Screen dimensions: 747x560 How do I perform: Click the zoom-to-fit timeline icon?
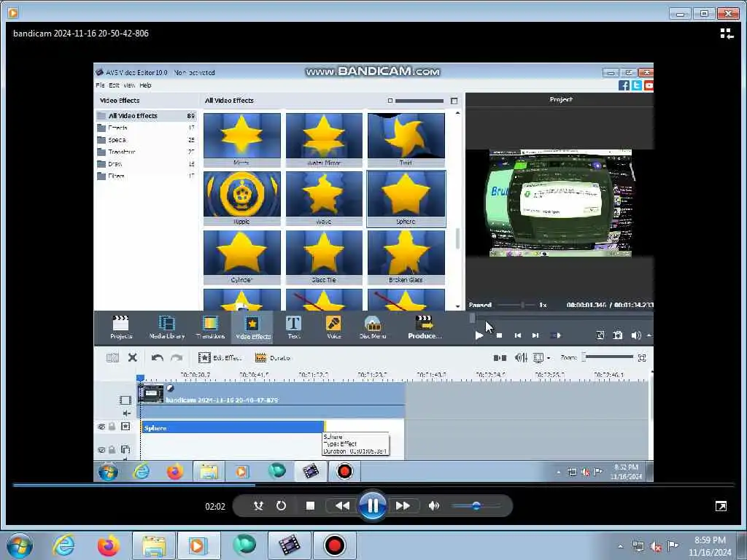click(x=642, y=357)
